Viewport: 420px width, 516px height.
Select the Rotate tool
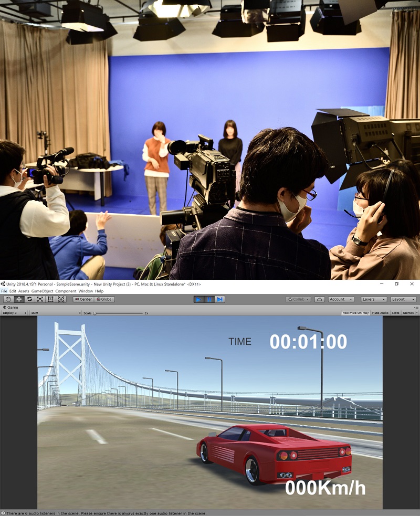coord(29,299)
